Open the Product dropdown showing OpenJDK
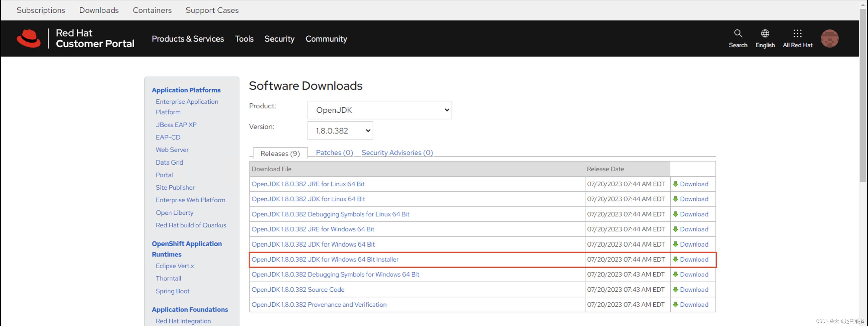 tap(379, 110)
